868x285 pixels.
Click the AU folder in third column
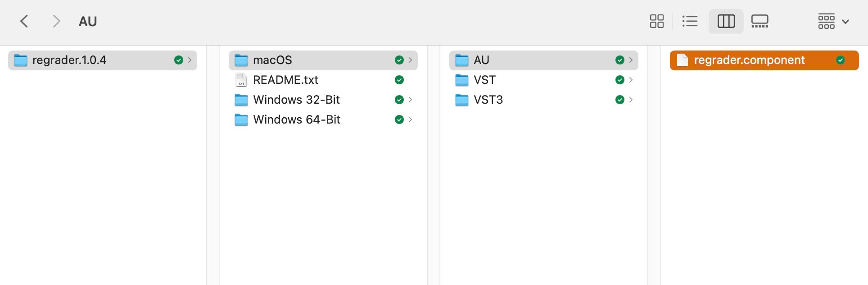[481, 60]
